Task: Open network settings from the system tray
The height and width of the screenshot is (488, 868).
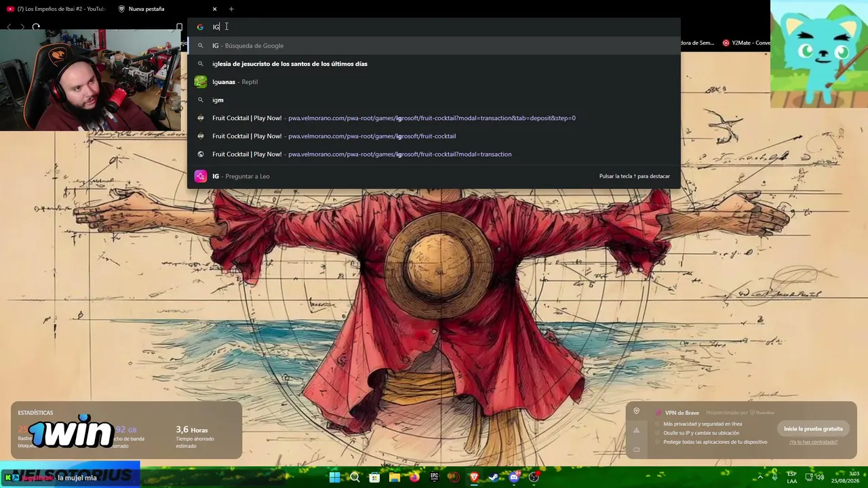Action: tap(808, 477)
